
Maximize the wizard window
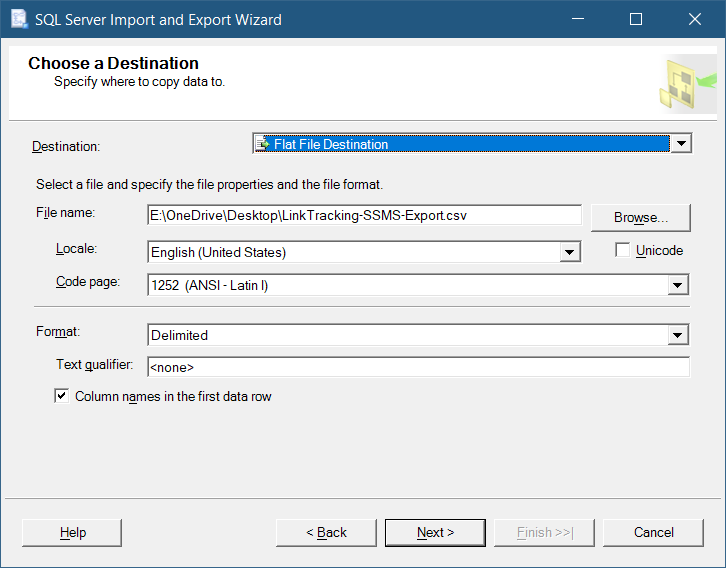(x=636, y=19)
